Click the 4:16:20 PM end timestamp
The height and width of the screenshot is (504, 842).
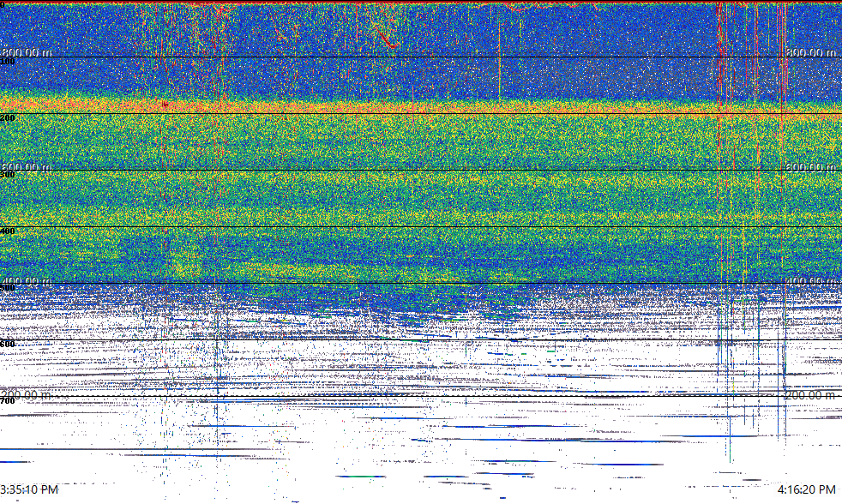pyautogui.click(x=807, y=489)
